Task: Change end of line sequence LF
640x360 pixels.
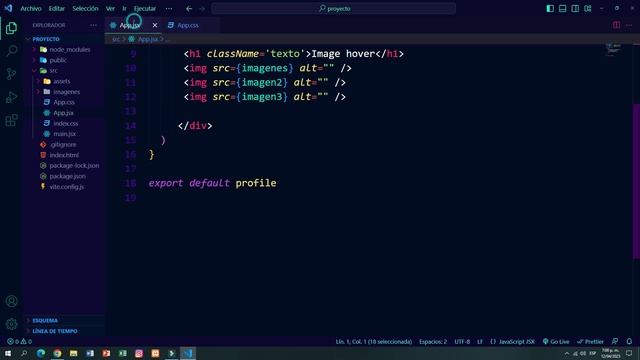Action: coord(480,342)
